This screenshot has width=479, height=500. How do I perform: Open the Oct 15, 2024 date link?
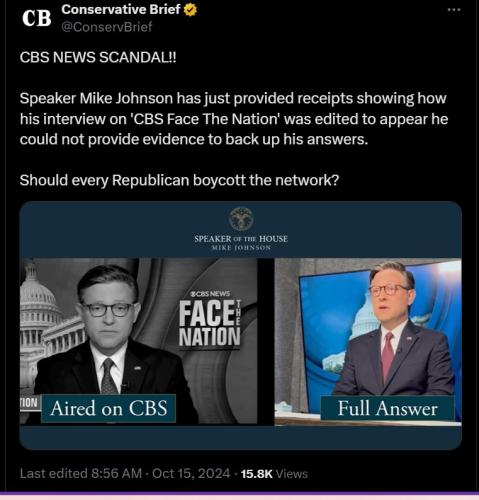click(x=191, y=473)
